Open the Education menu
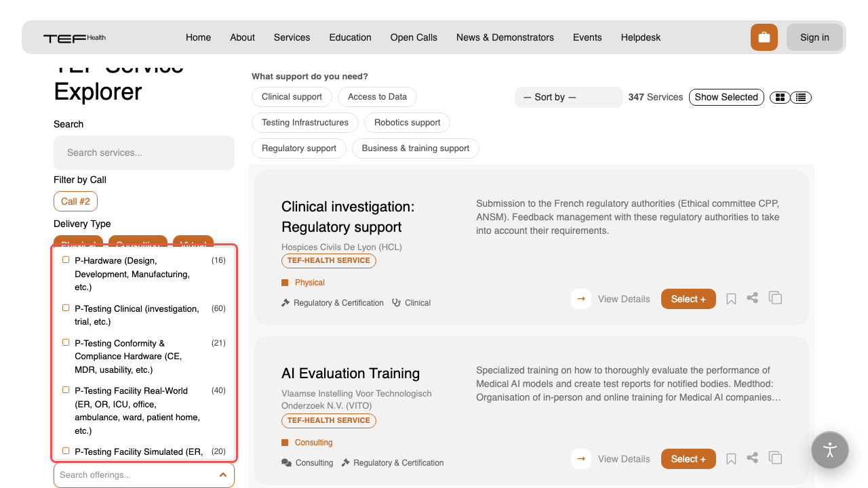This screenshot has width=868, height=488. 351,37
